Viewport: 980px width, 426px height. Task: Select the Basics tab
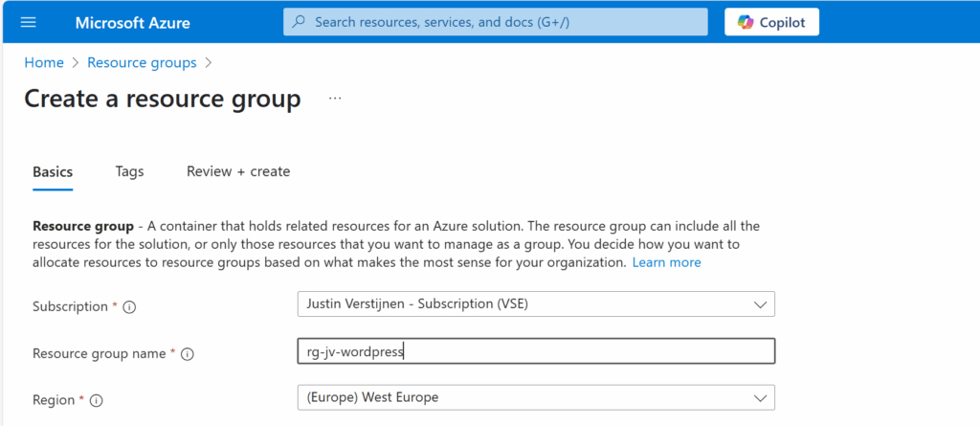[x=53, y=171]
